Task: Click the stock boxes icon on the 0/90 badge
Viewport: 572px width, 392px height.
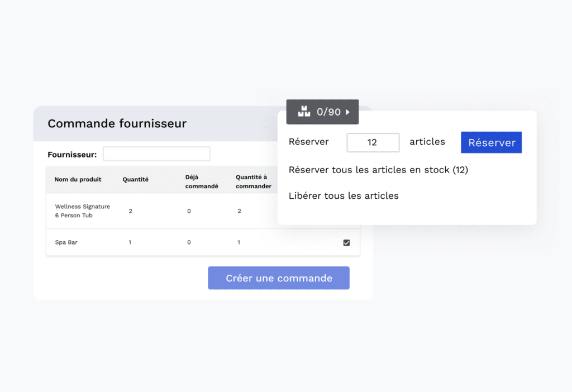Action: (304, 112)
